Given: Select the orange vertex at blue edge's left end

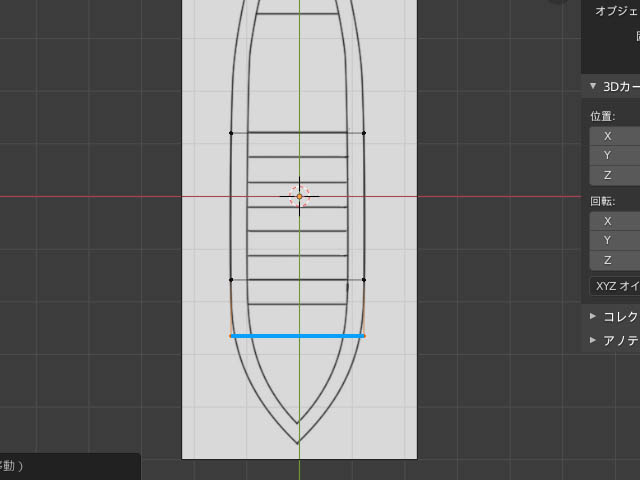Looking at the screenshot, I should 231,336.
